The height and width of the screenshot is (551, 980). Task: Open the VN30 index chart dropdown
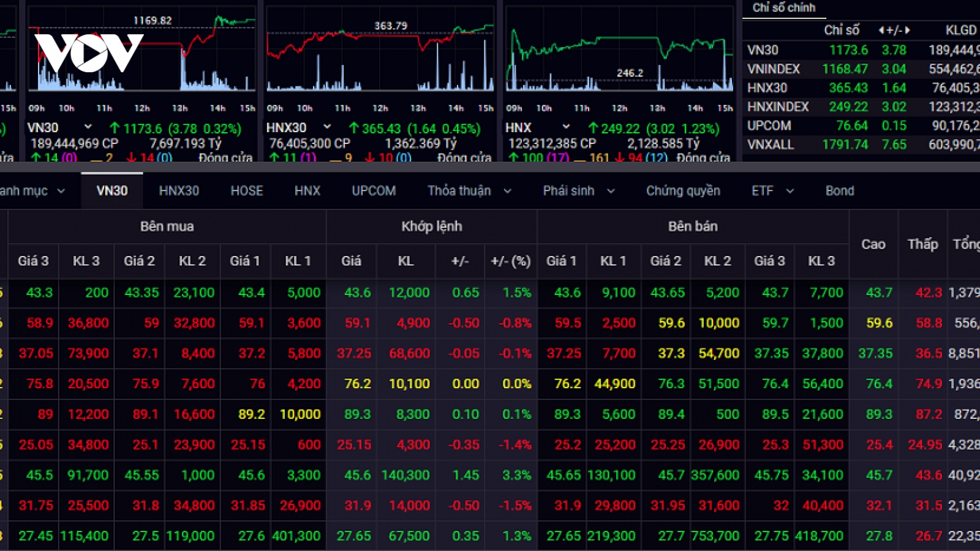tap(88, 127)
